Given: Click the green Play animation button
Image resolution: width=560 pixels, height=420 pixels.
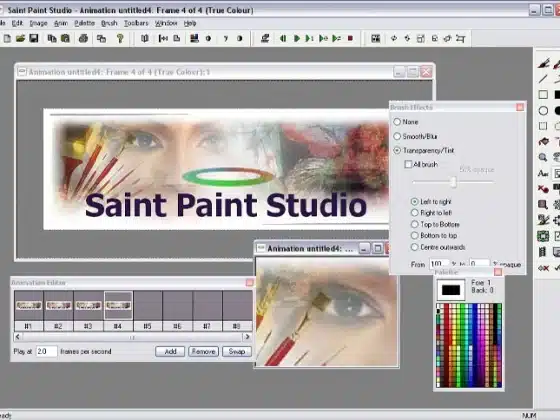Looking at the screenshot, I should pyautogui.click(x=296, y=38).
